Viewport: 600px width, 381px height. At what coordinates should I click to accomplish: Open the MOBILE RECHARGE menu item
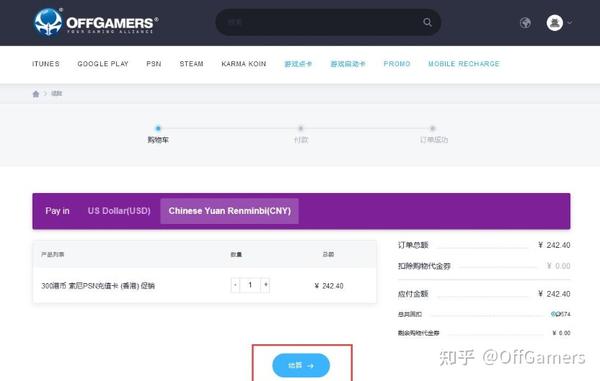point(464,64)
